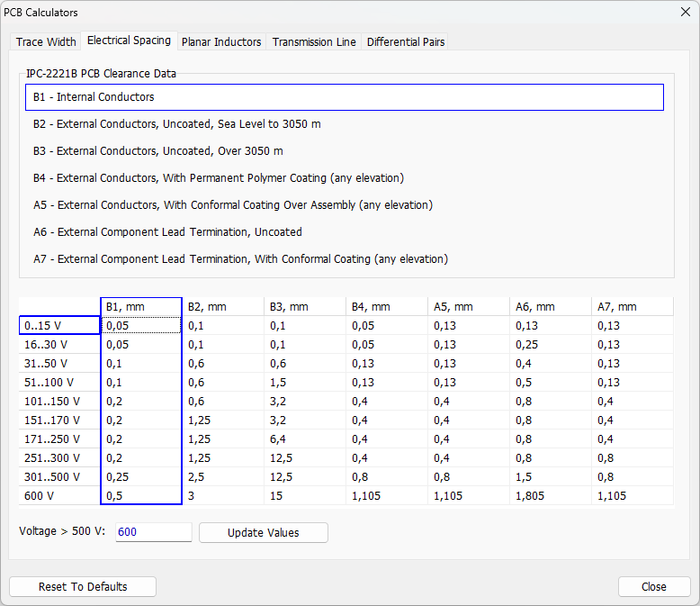Image resolution: width=700 pixels, height=606 pixels.
Task: Click A6 value 0,5 in 51..100 V row
Action: (x=551, y=382)
